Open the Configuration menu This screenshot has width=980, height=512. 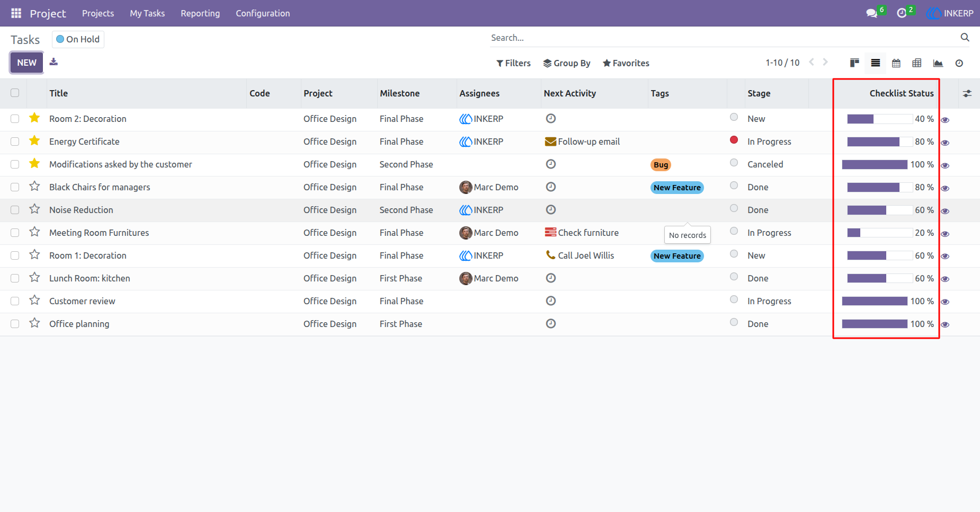point(263,13)
